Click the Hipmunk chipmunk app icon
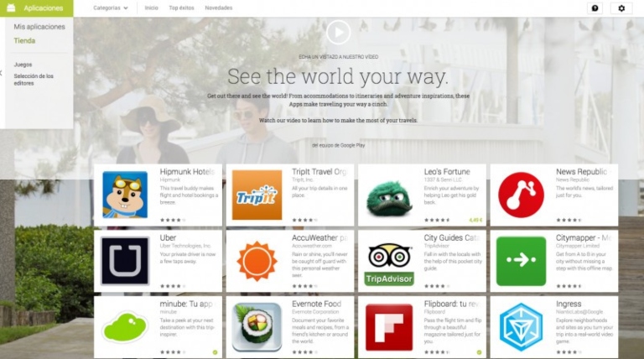This screenshot has width=644, height=359. pyautogui.click(x=125, y=195)
